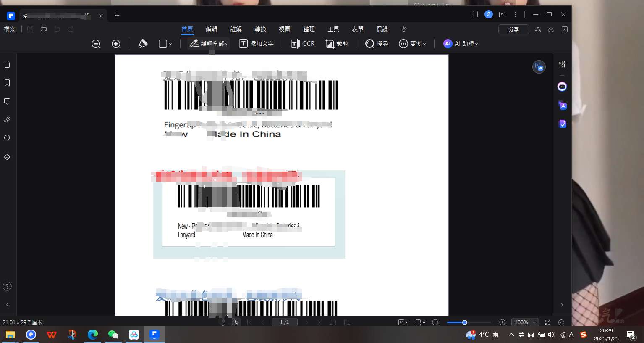Switch to the 工具 tools tab

333,29
